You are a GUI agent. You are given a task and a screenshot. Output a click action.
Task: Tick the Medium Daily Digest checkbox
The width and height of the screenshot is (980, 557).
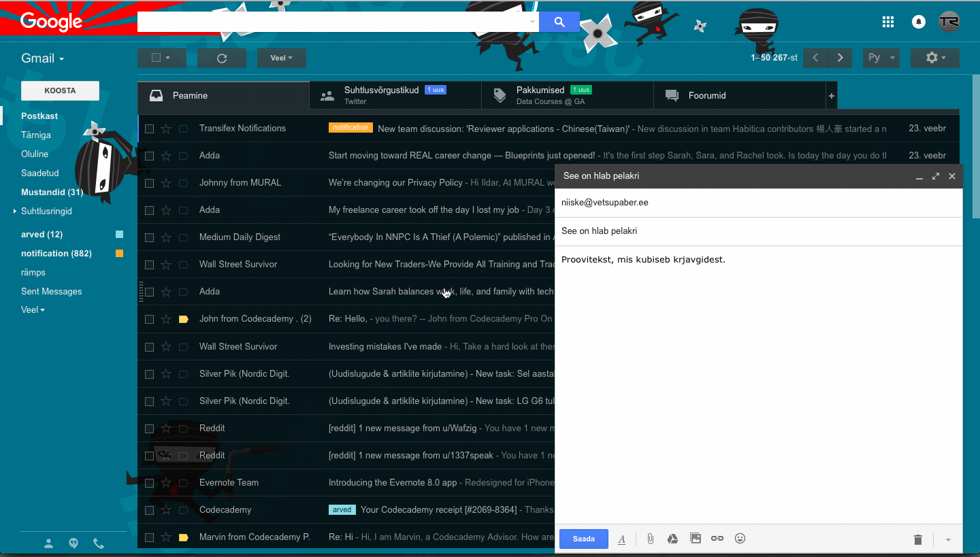click(x=149, y=237)
